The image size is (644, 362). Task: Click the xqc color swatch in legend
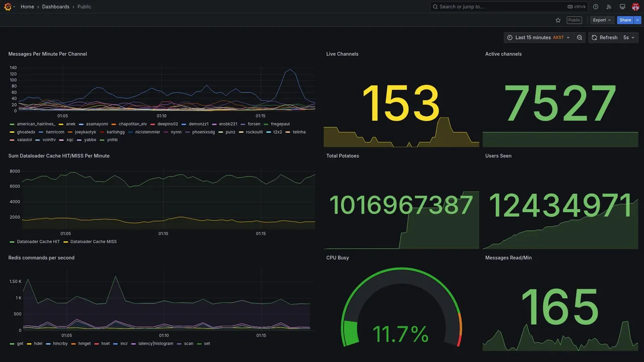[62, 140]
